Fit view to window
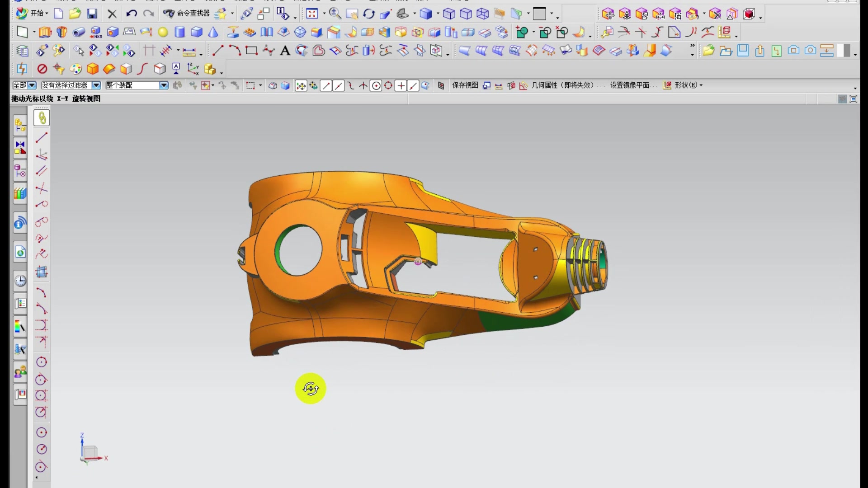The image size is (868, 488). tap(312, 14)
